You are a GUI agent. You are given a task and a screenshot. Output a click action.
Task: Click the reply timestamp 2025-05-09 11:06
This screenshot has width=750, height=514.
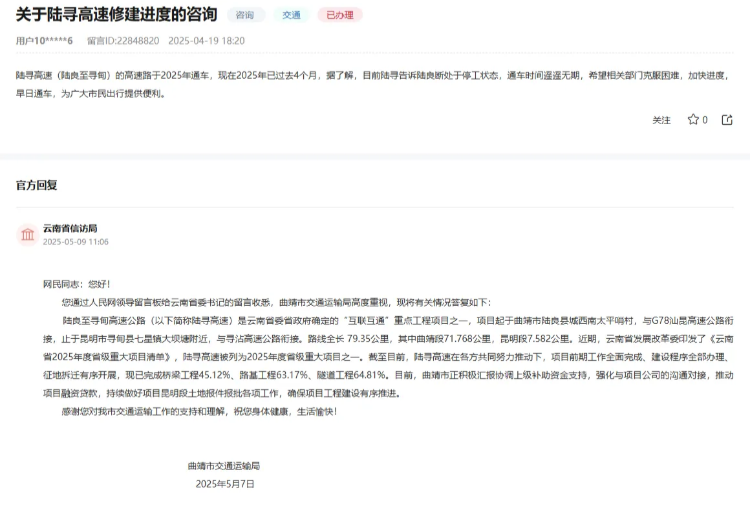(75, 242)
